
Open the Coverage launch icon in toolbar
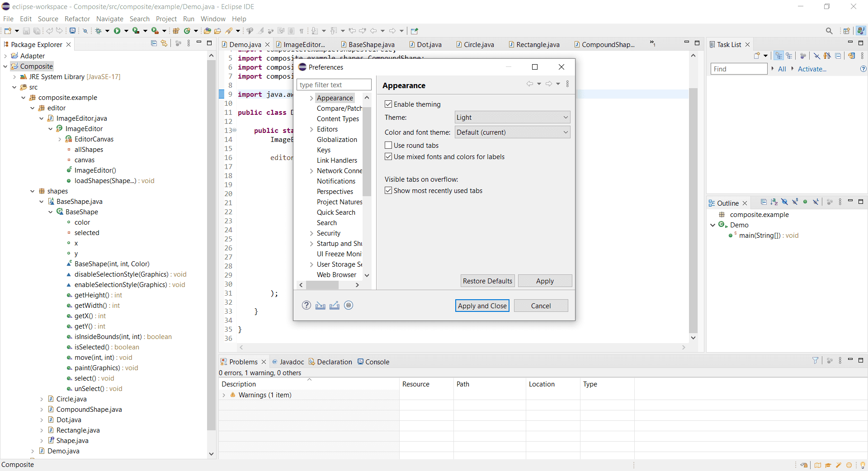click(x=136, y=31)
